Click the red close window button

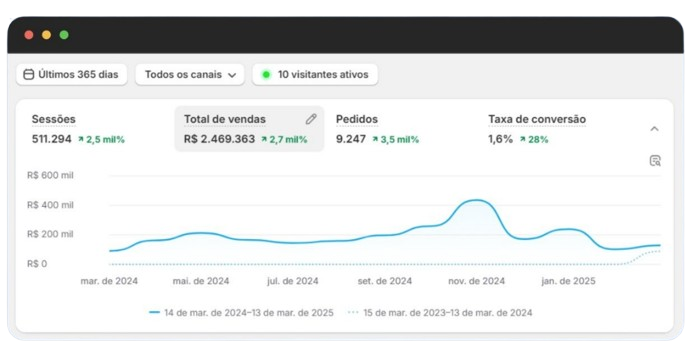coord(29,35)
